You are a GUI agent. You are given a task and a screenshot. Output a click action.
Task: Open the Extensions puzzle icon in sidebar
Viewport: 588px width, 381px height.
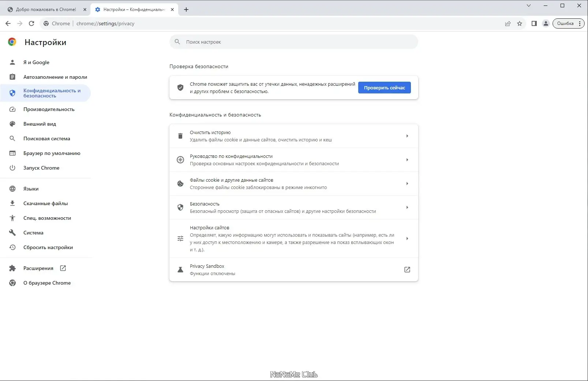click(12, 268)
